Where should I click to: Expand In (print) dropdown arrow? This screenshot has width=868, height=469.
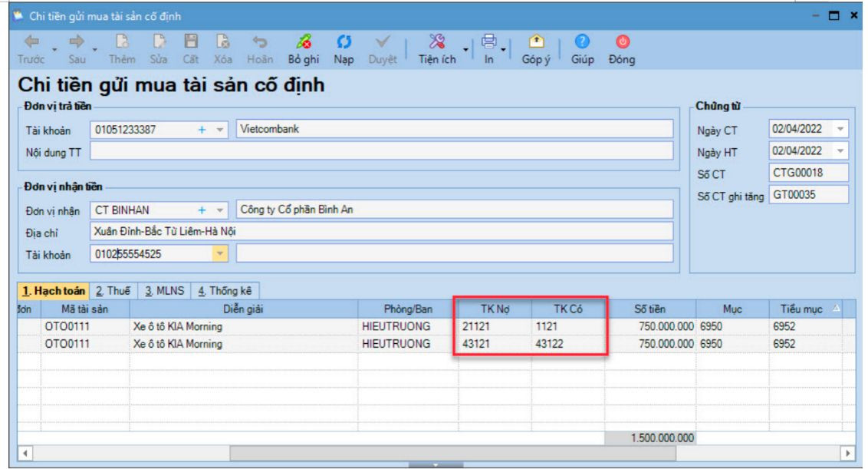[x=503, y=50]
